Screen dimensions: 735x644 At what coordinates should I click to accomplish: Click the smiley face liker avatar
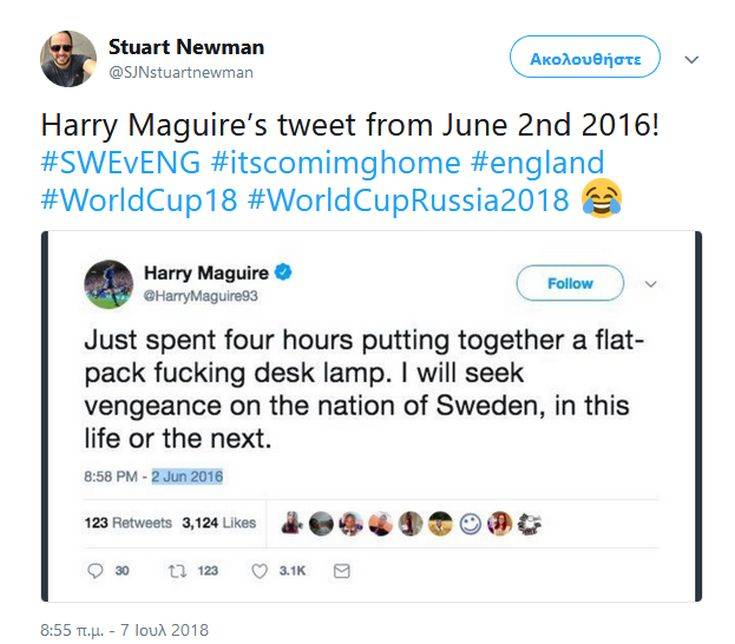[472, 522]
